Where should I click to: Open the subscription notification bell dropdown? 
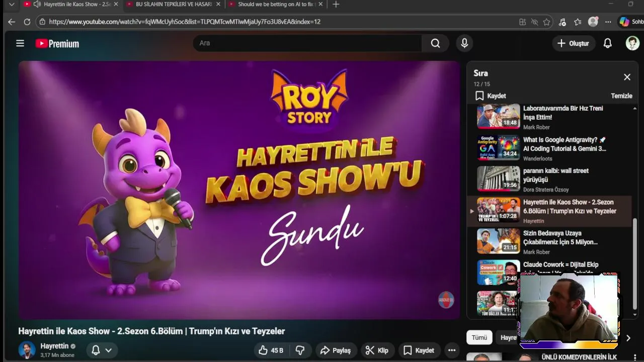pos(102,350)
